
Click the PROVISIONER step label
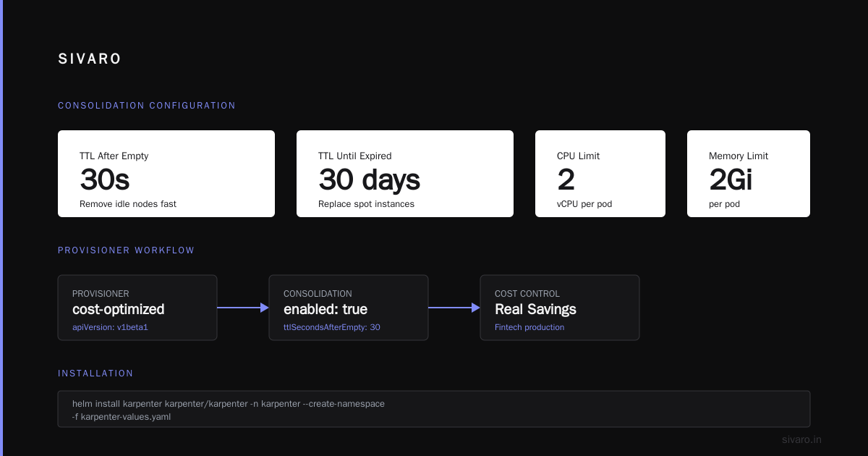pyautogui.click(x=101, y=294)
